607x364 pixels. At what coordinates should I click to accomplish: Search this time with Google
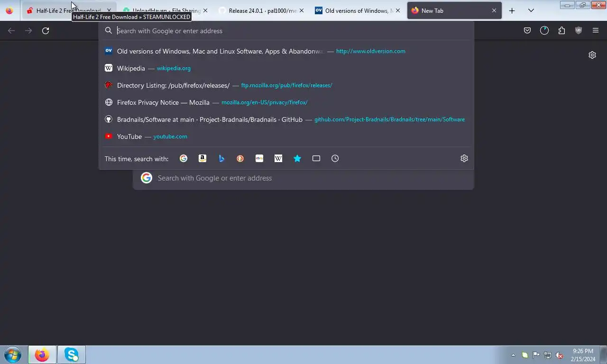(x=184, y=158)
